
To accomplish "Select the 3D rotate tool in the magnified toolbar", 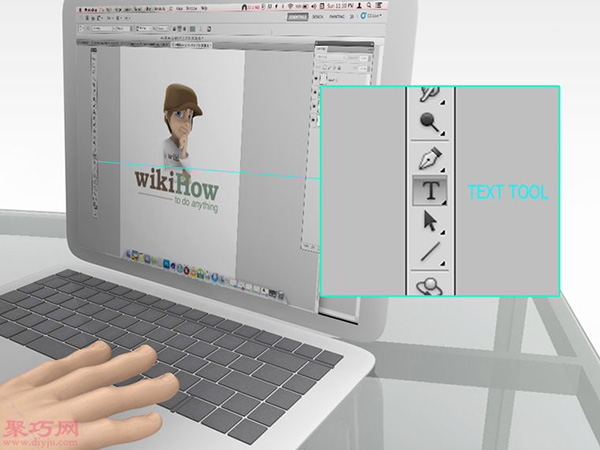I will coord(429,286).
